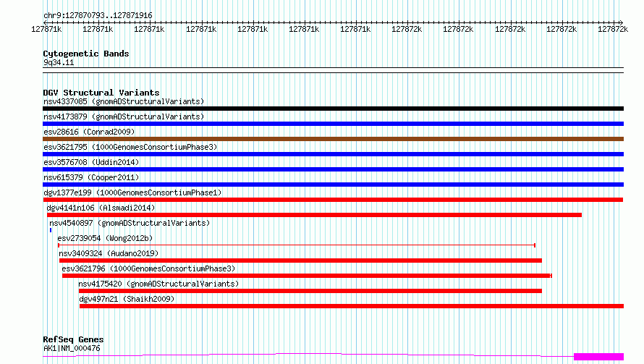Click the DGV Structural Variants track heading
Screen dimensions: 644x364
101,93
